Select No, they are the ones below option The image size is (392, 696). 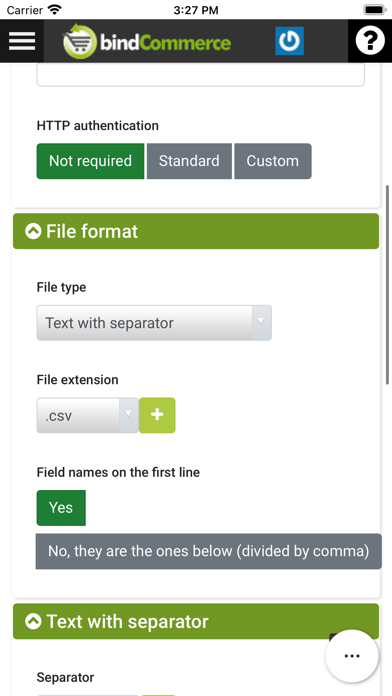[209, 551]
